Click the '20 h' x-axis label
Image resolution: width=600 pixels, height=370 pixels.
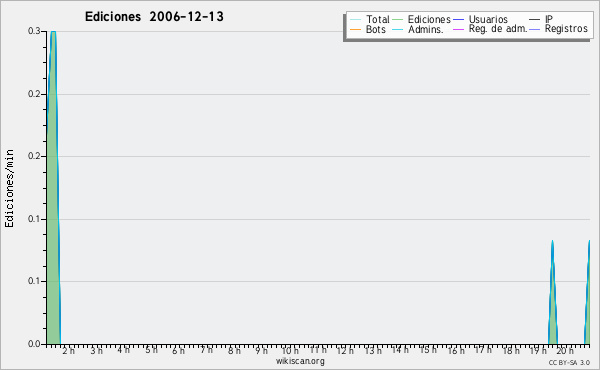(565, 351)
